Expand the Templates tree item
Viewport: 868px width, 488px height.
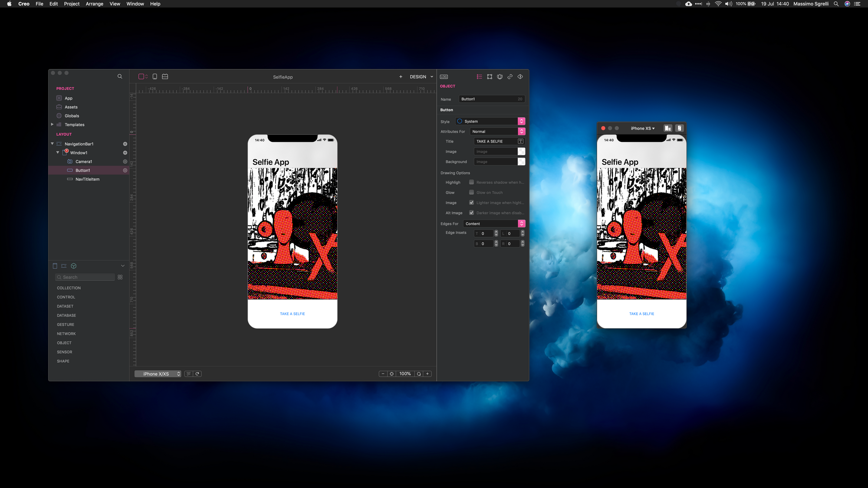click(x=52, y=124)
